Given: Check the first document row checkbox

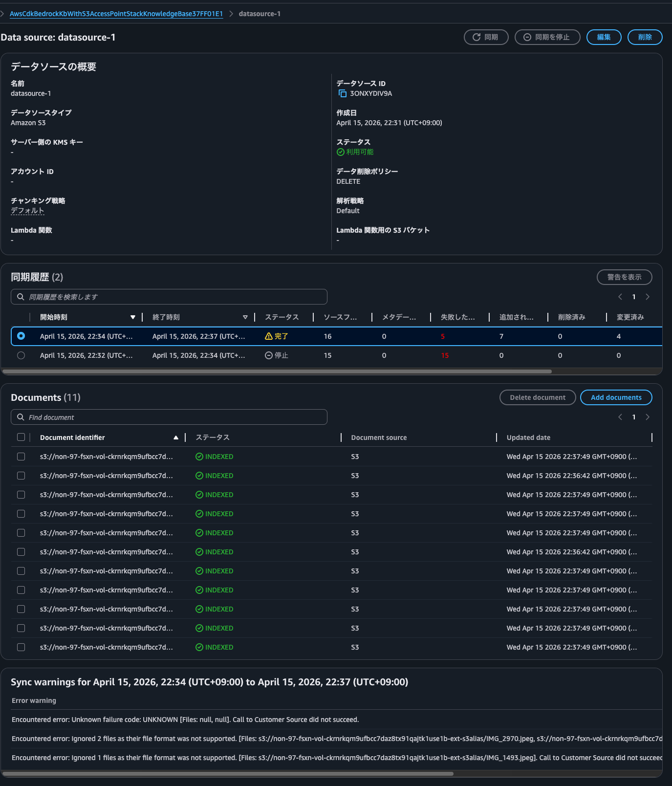Looking at the screenshot, I should click(x=21, y=457).
